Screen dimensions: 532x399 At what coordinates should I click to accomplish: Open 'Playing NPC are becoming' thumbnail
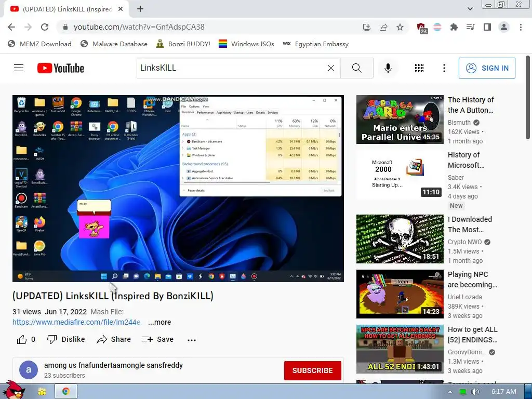point(400,294)
